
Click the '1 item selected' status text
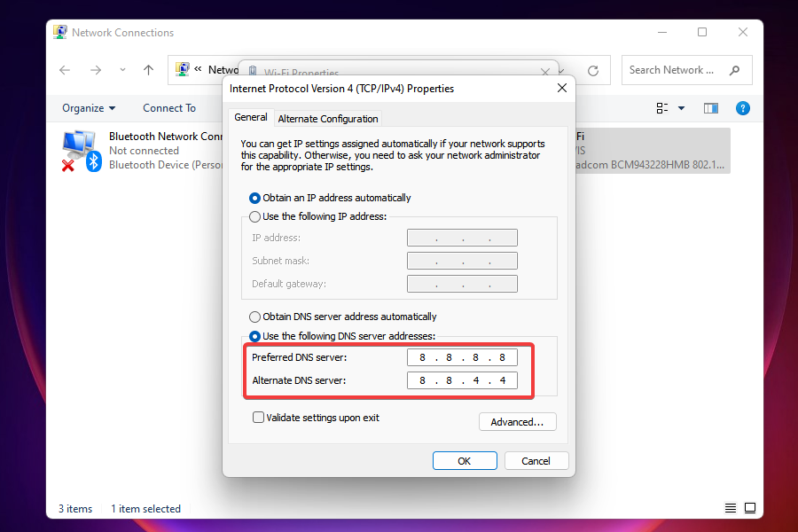pyautogui.click(x=146, y=509)
